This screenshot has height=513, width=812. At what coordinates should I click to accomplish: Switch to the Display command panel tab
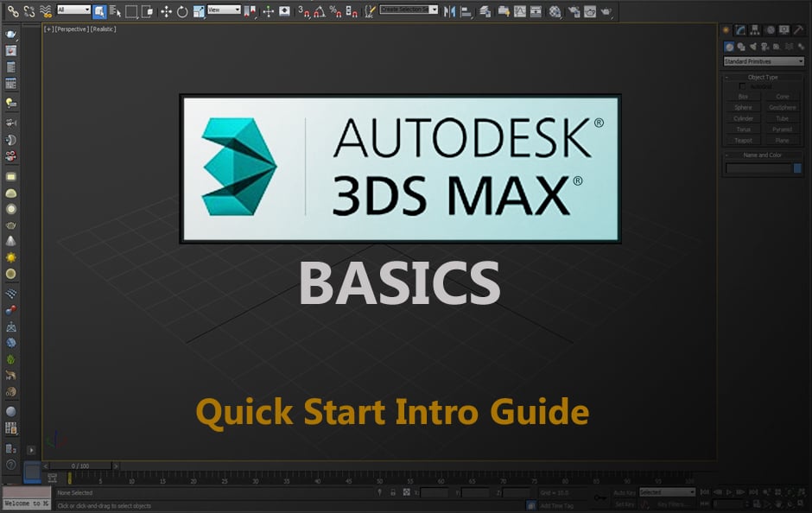pos(784,30)
